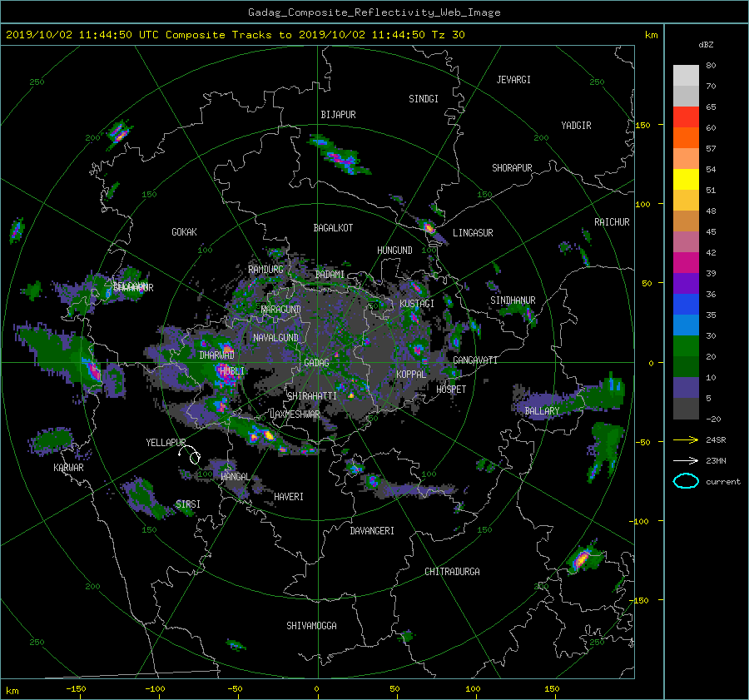Click the RAICHUR city label
This screenshot has width=749, height=700.
(612, 222)
